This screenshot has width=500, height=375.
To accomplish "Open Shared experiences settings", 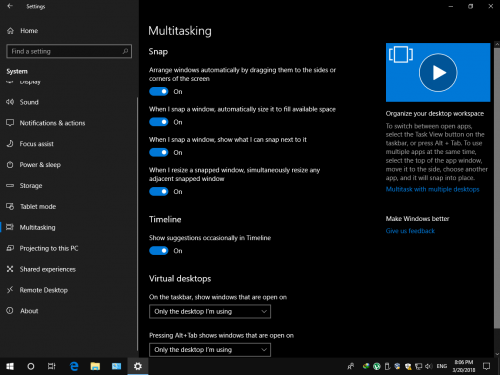I will pos(47,269).
